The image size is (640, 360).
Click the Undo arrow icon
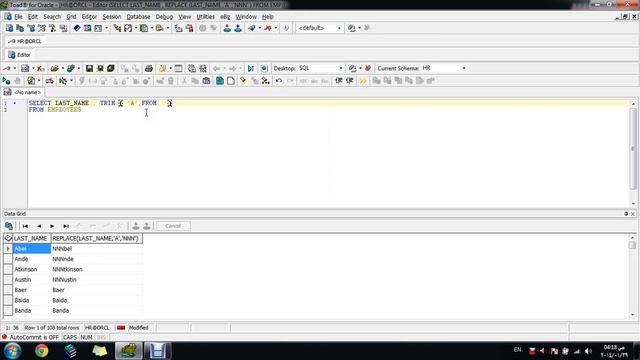(279, 81)
